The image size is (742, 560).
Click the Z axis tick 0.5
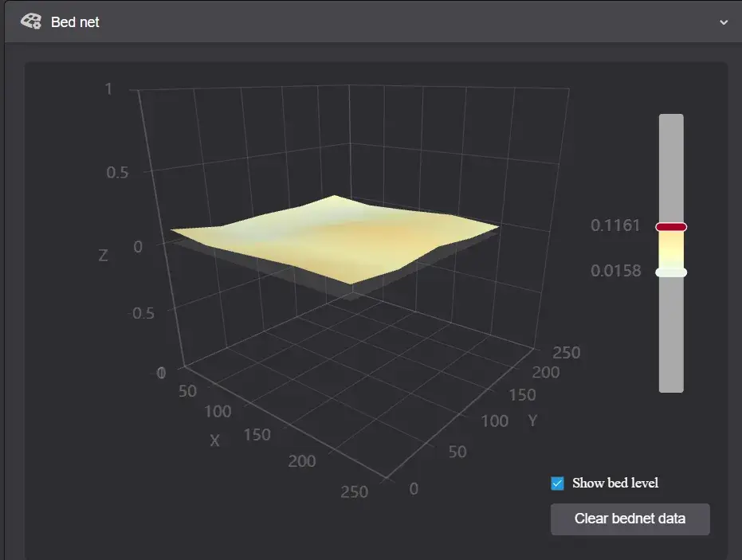coord(117,173)
